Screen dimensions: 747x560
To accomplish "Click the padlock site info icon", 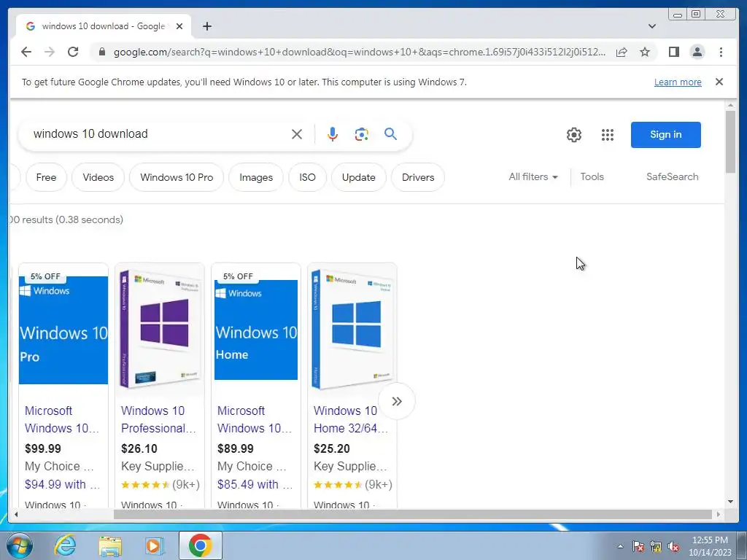I will 102,52.
